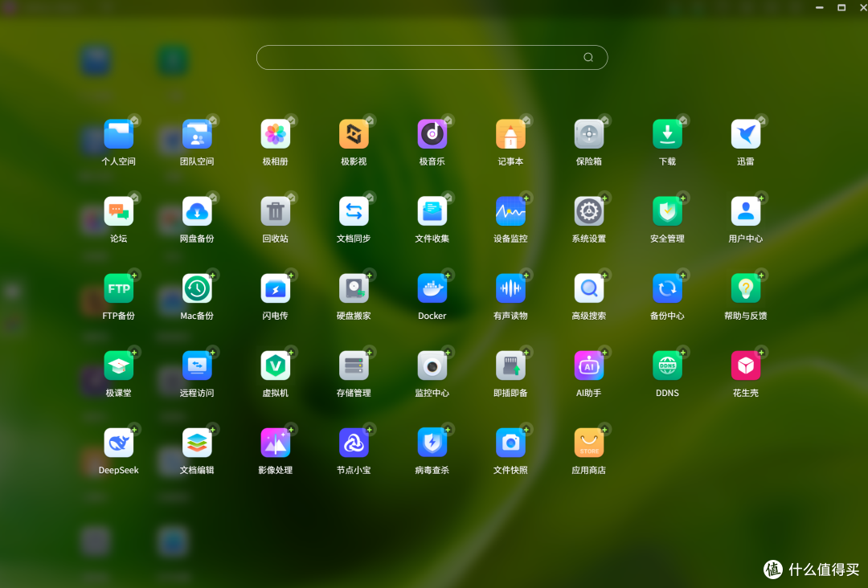The width and height of the screenshot is (868, 588).
Task: Open the 网盘备份 cloud backup app
Action: coord(197,211)
